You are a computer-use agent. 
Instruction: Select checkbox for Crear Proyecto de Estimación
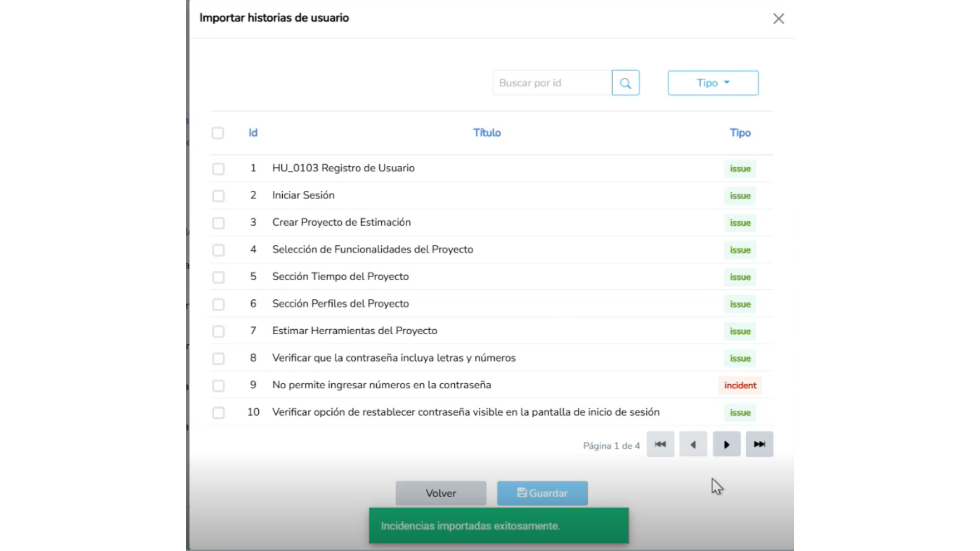pyautogui.click(x=218, y=223)
